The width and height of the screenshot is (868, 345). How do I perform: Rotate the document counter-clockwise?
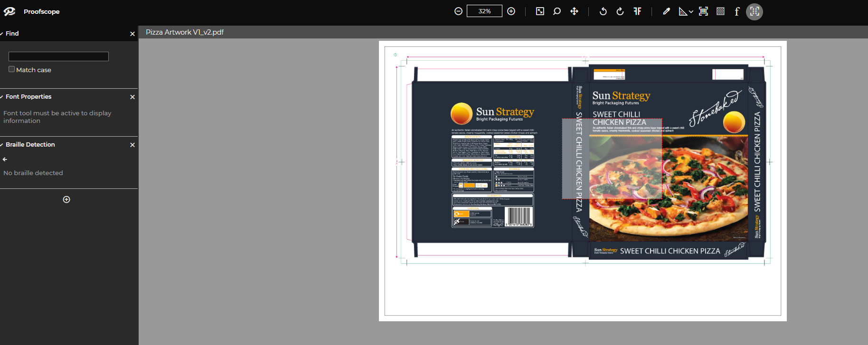[603, 11]
